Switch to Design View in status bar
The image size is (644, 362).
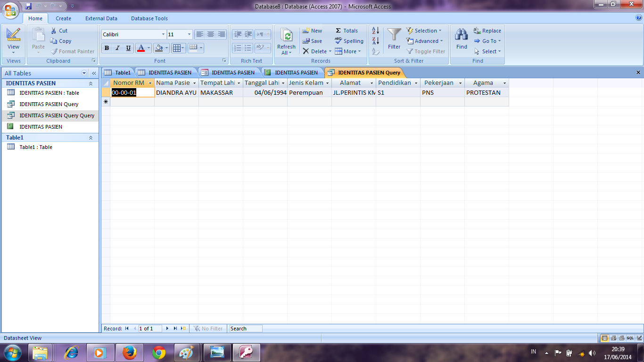coord(639,338)
